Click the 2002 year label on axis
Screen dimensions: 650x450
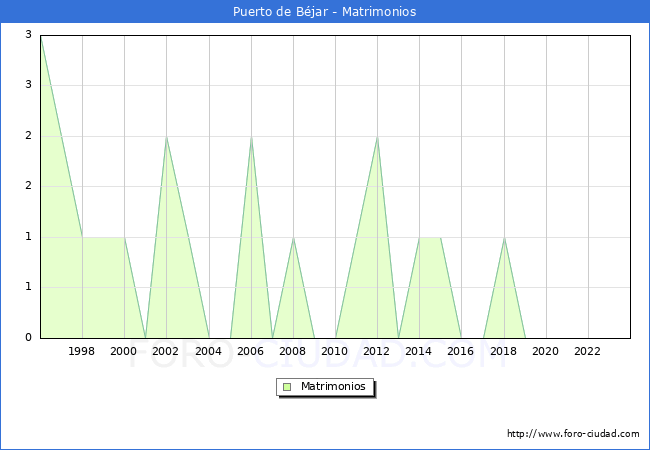coord(166,351)
